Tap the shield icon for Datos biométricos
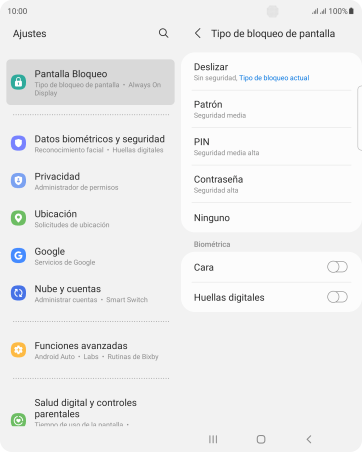The image size is (362, 452). coord(19,143)
